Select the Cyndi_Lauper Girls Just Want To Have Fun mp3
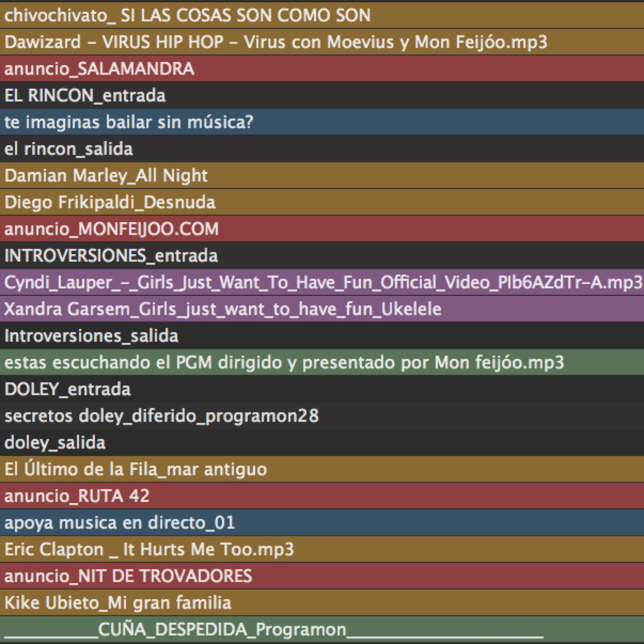Viewport: 644px width, 644px height. (322, 282)
